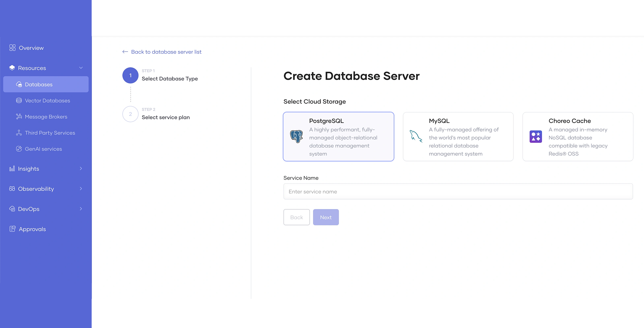Click the GenAI services icon
This screenshot has height=328, width=644.
[x=19, y=149]
